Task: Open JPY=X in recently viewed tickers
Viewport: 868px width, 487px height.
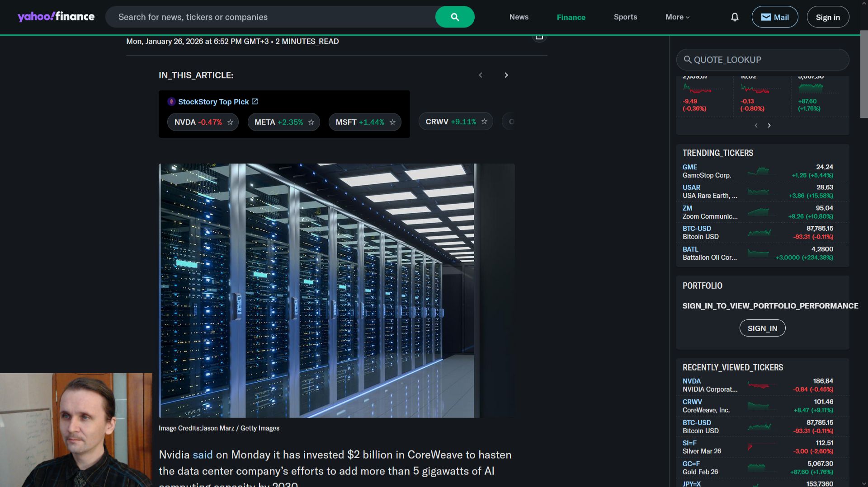Action: pyautogui.click(x=692, y=484)
